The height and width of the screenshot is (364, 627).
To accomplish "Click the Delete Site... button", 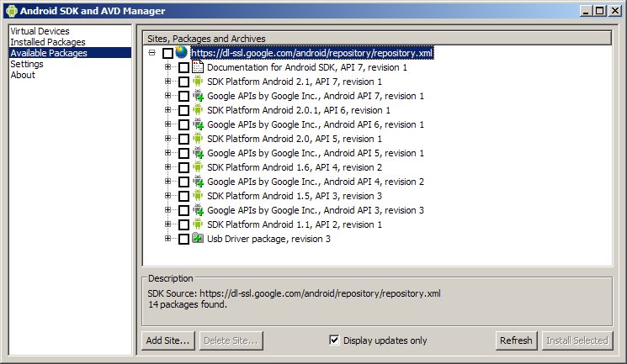I will pyautogui.click(x=231, y=340).
